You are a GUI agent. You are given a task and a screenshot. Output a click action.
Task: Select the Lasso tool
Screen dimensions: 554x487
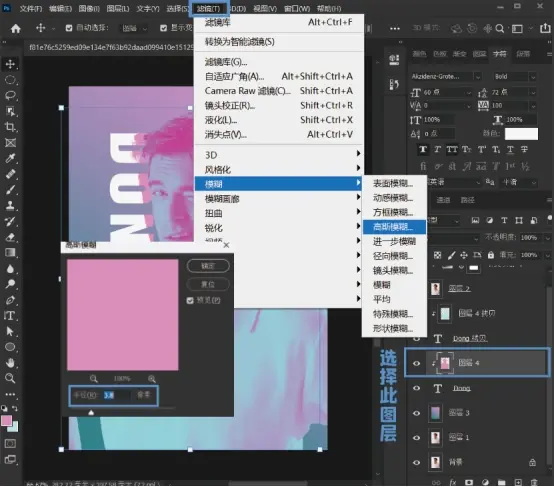10,95
